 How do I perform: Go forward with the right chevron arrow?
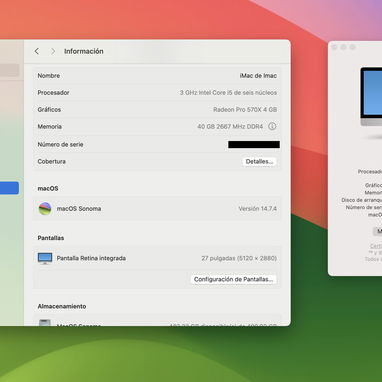point(53,51)
